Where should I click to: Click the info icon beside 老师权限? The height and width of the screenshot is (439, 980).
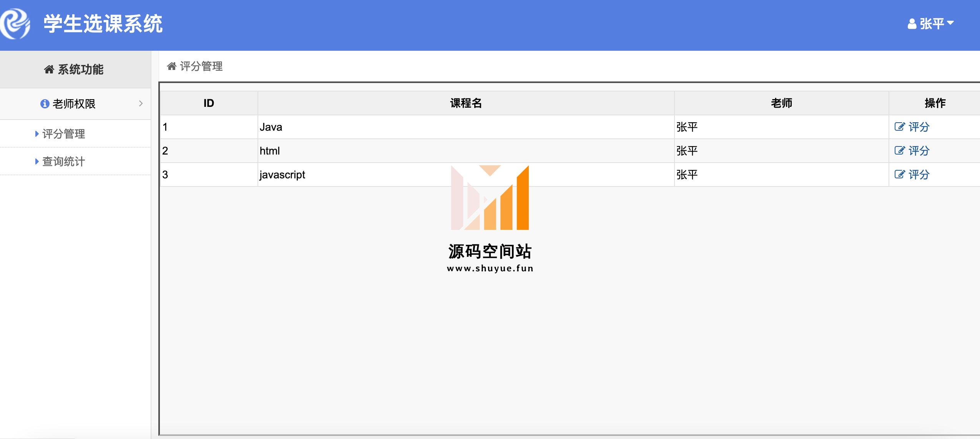(45, 103)
